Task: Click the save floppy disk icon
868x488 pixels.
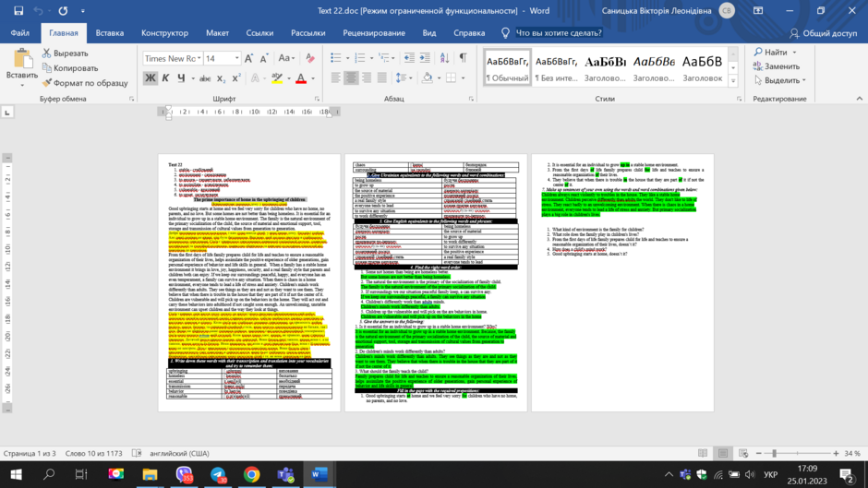Action: tap(18, 10)
